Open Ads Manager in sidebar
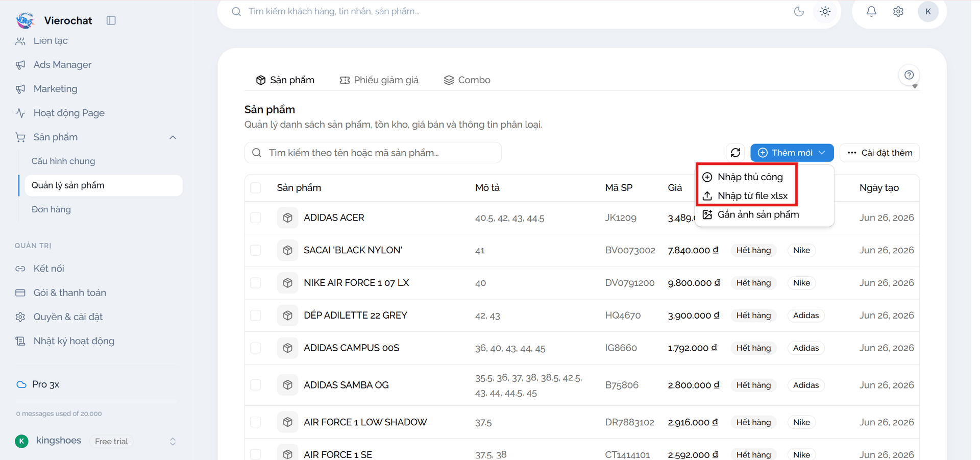Viewport: 980px width, 460px height. coord(62,65)
